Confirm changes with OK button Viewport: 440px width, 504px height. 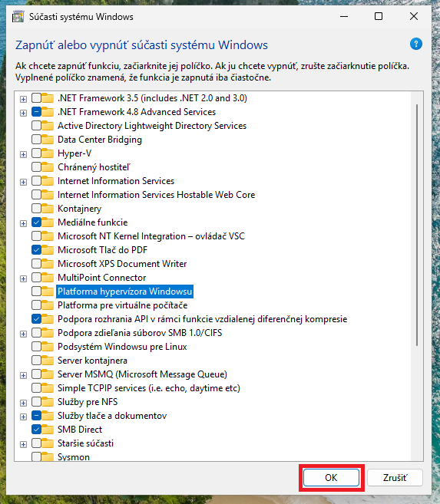click(331, 477)
